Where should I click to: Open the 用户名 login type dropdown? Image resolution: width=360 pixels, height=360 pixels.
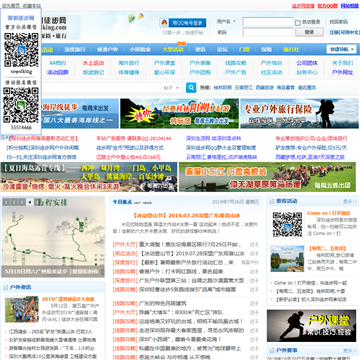[226, 22]
